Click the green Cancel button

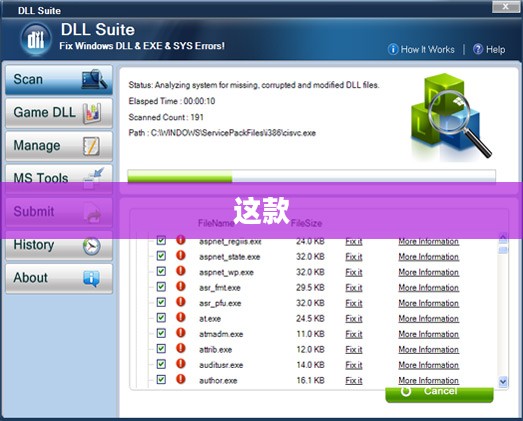tap(439, 394)
